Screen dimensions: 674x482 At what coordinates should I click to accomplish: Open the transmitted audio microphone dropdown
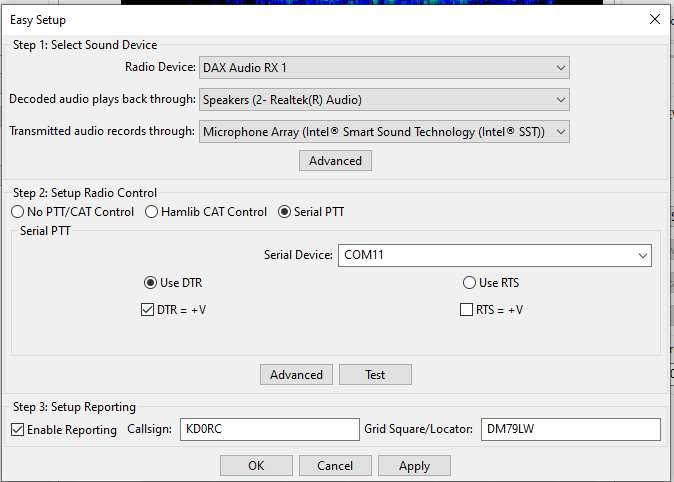[384, 132]
